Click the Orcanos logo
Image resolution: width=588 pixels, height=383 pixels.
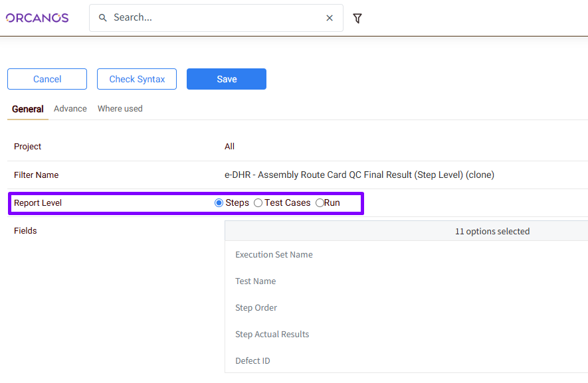37,18
